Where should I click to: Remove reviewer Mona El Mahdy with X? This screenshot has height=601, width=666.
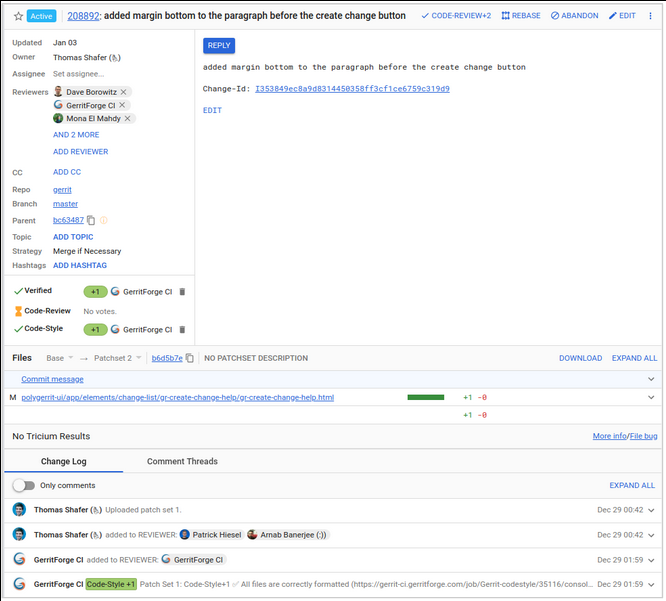(x=127, y=119)
